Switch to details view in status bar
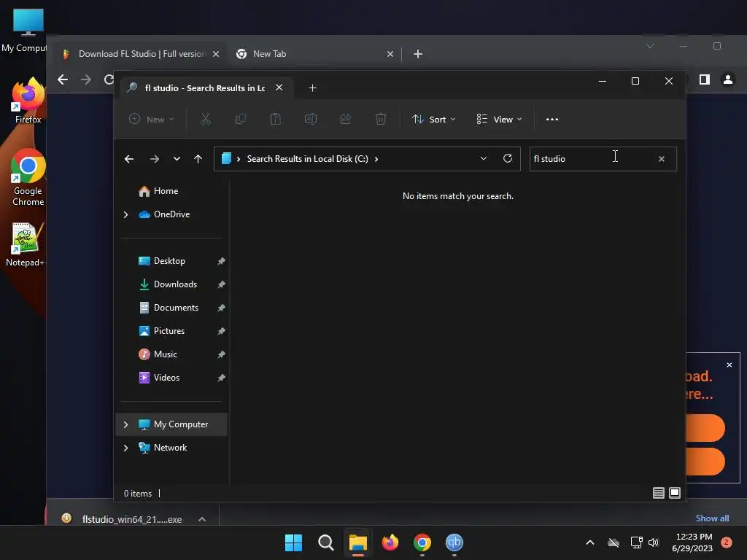 click(x=659, y=493)
